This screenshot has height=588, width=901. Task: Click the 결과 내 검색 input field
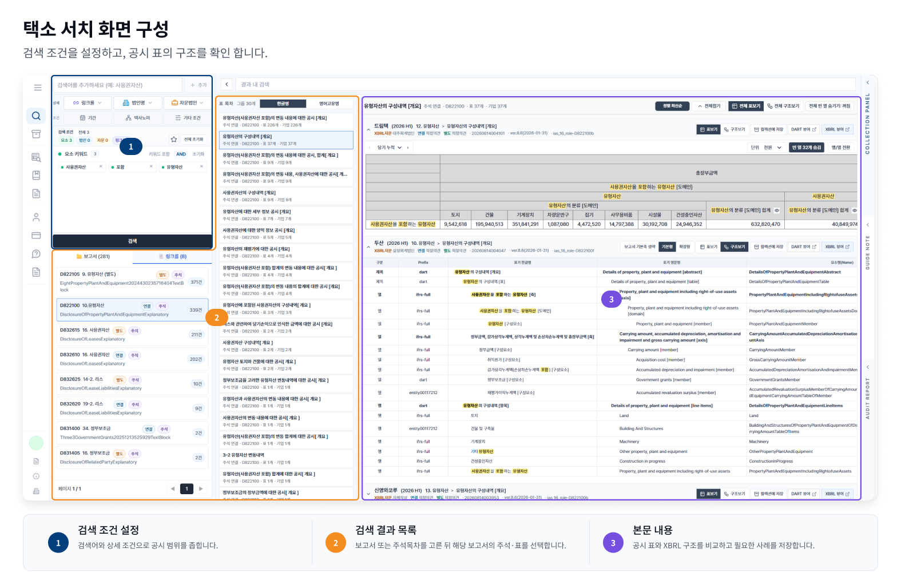pyautogui.click(x=545, y=84)
